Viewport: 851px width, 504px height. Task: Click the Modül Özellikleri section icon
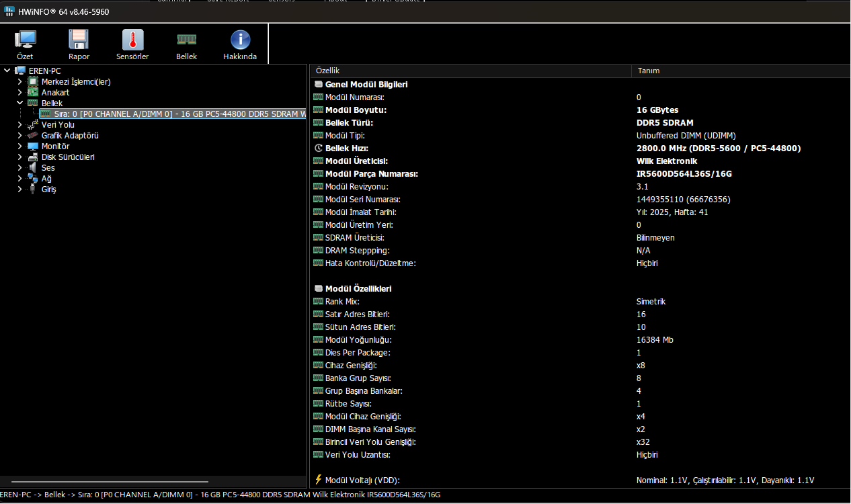319,288
